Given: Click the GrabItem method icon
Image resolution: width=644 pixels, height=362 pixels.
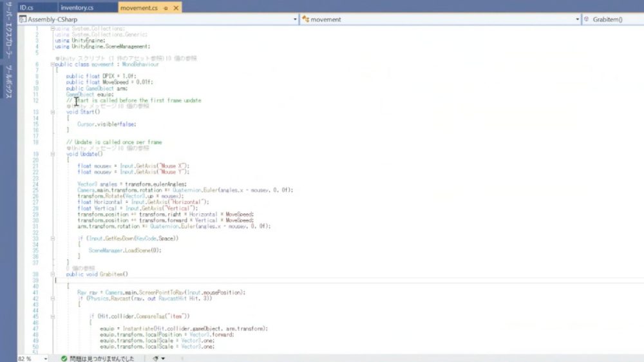Looking at the screenshot, I should [x=587, y=19].
